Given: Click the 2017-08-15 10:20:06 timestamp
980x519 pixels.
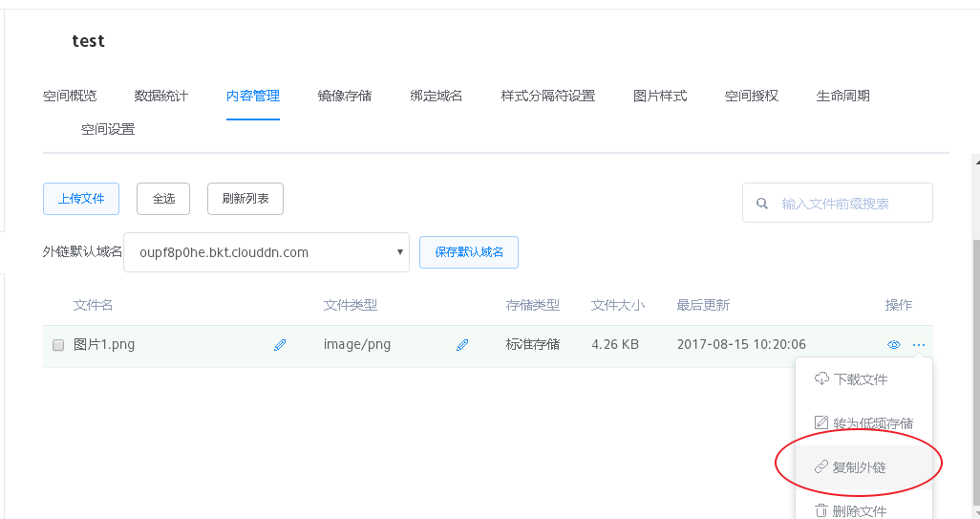Looking at the screenshot, I should click(741, 344).
